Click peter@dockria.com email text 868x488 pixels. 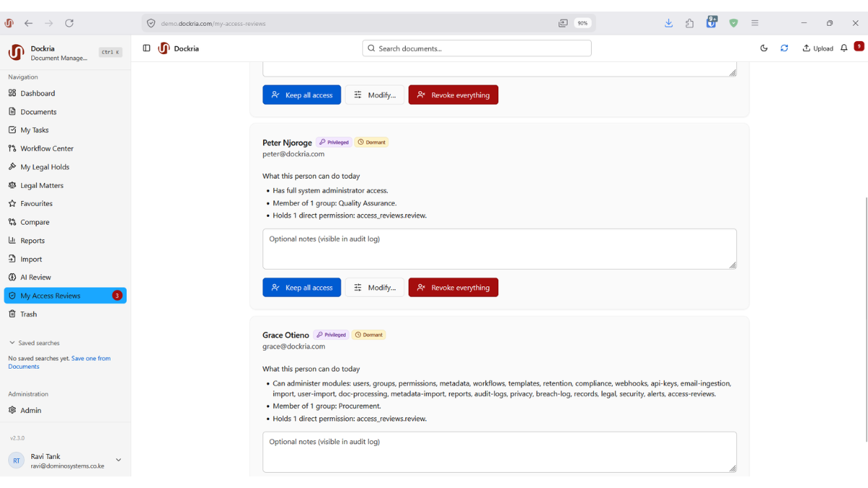click(294, 154)
